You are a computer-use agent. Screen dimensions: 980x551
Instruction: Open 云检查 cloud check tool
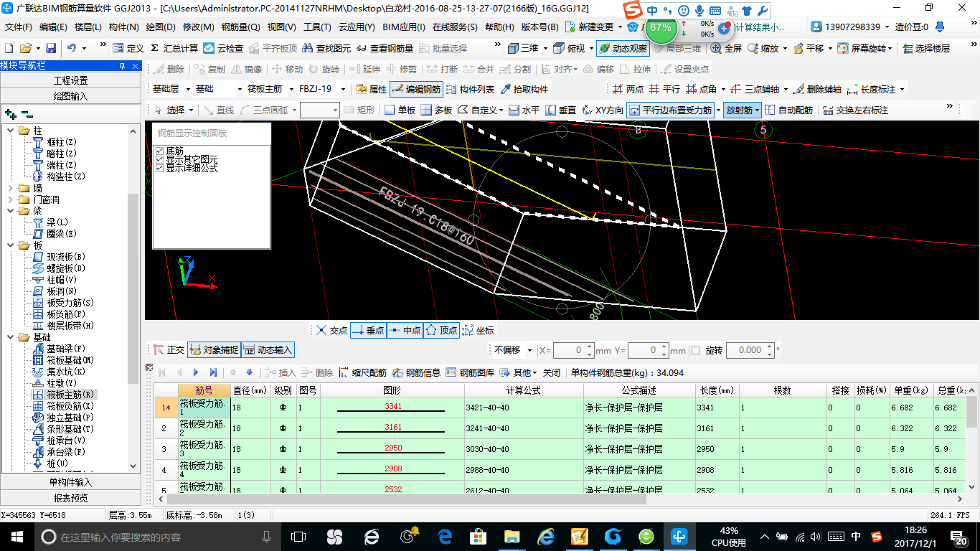[x=223, y=48]
